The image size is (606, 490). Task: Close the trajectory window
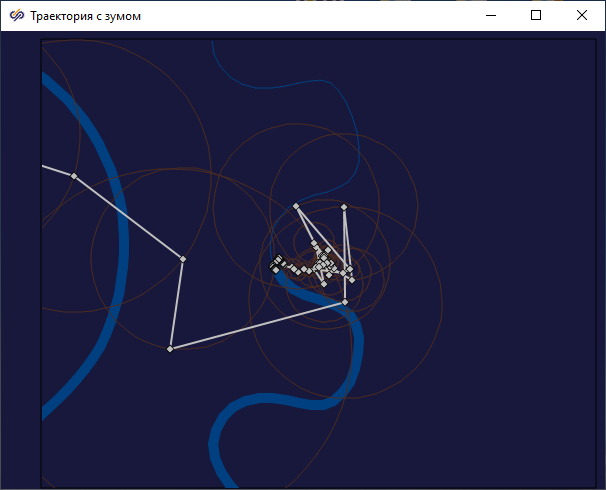click(582, 15)
